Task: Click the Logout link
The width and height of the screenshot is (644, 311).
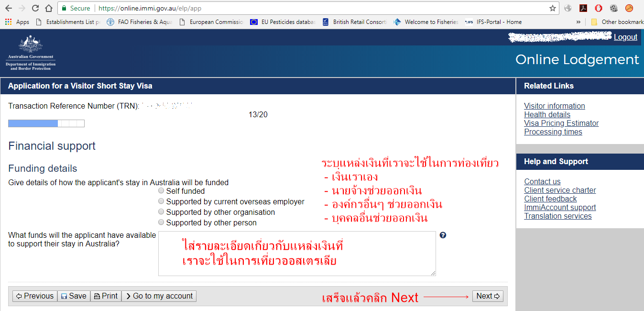Action: pos(625,37)
